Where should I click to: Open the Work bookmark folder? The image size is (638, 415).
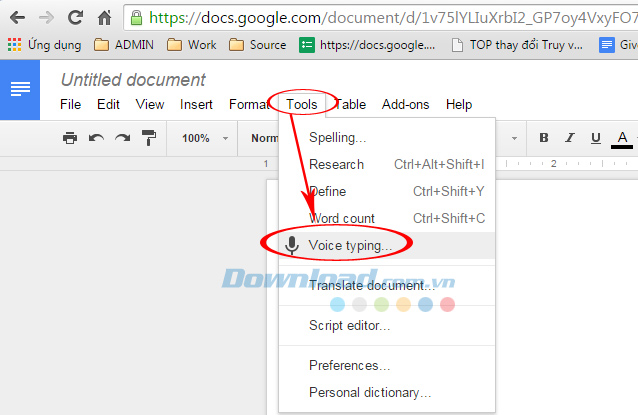point(192,45)
